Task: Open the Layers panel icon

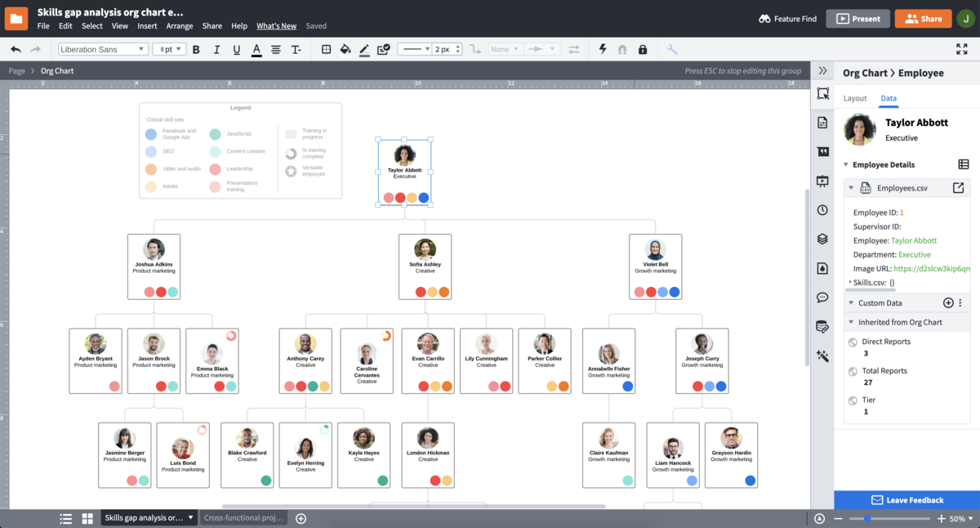Action: 822,239
